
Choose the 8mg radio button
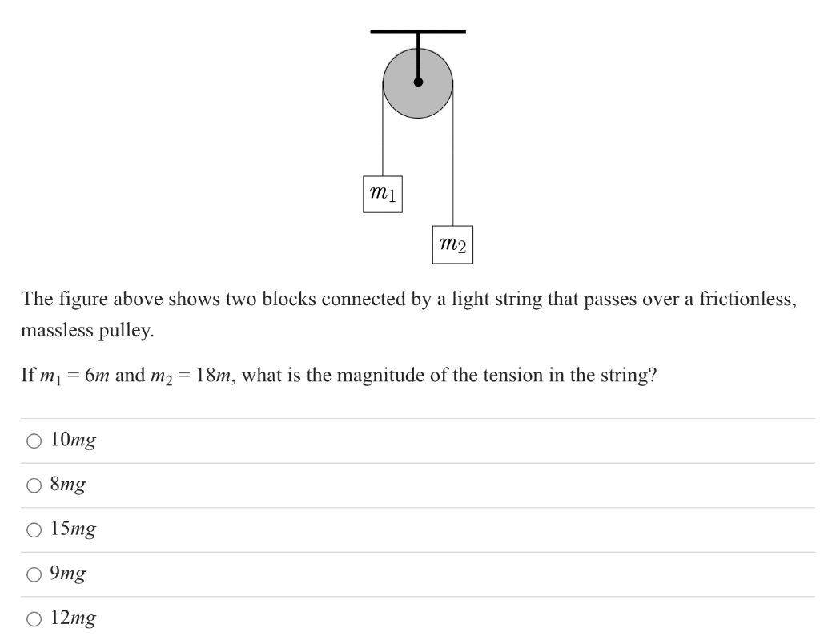(34, 485)
